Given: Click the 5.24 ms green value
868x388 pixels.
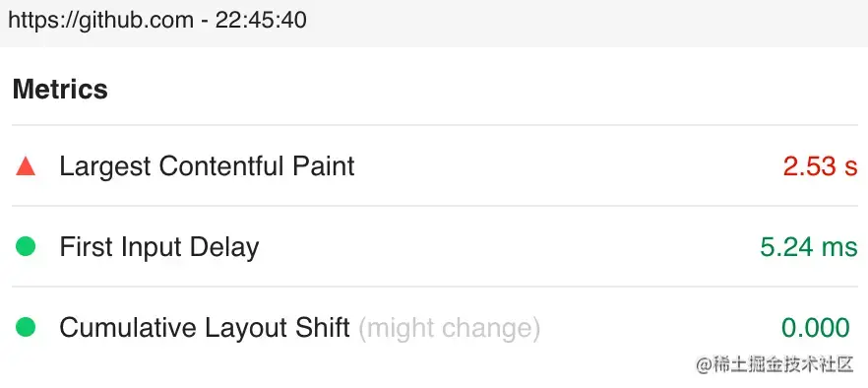Looking at the screenshot, I should pos(809,246).
